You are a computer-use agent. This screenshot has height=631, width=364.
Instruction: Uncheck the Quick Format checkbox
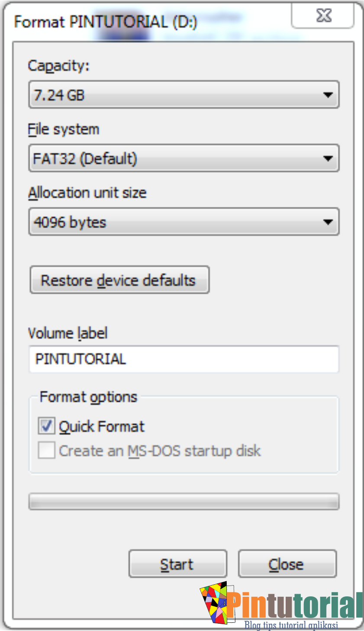click(46, 426)
